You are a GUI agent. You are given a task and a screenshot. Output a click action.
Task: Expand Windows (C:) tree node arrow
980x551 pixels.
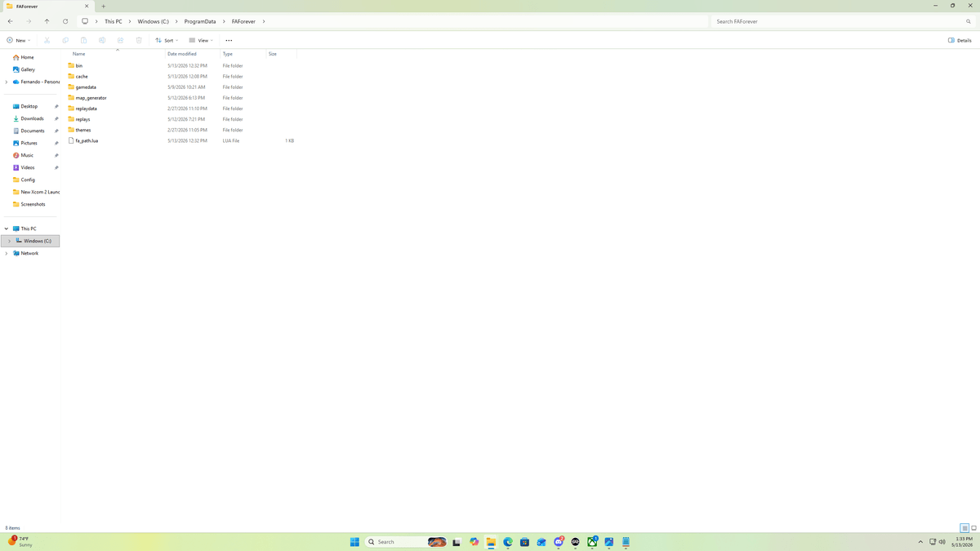10,241
